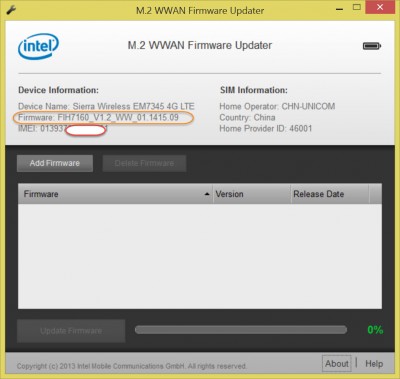Sort by the Firmware column header
This screenshot has width=400, height=379.
pos(115,194)
